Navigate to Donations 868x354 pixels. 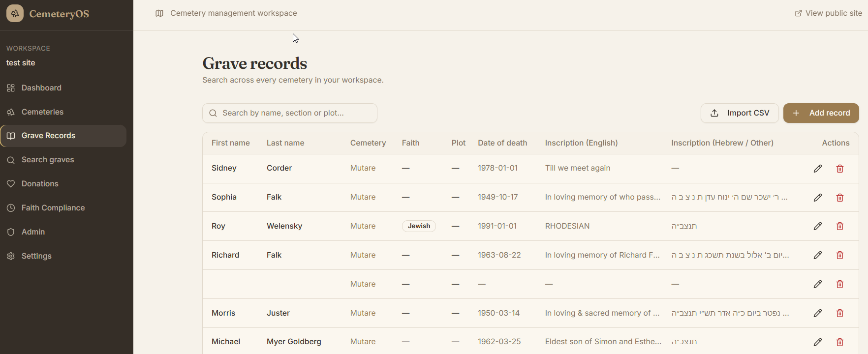point(63,184)
